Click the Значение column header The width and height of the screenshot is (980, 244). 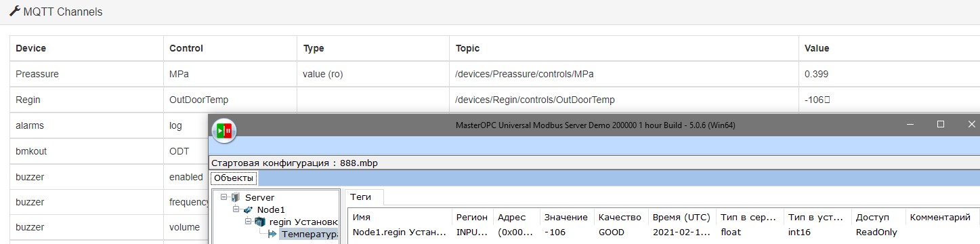point(567,217)
